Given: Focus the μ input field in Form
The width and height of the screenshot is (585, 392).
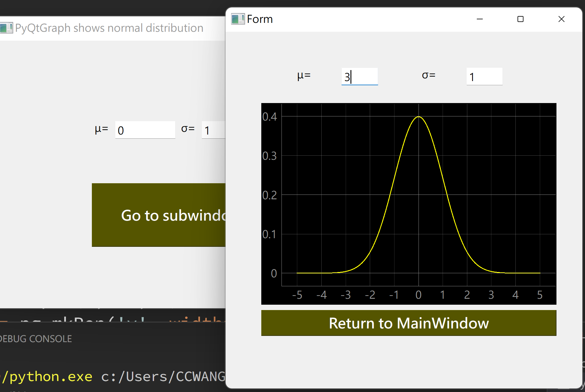Looking at the screenshot, I should (x=359, y=77).
